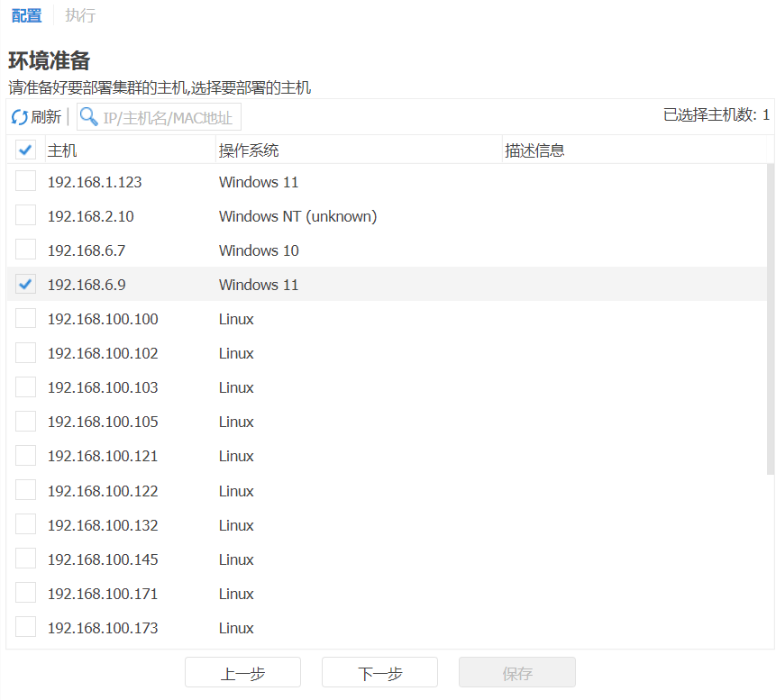Focus the IP/主机名/MAC地址 search field

tap(168, 117)
